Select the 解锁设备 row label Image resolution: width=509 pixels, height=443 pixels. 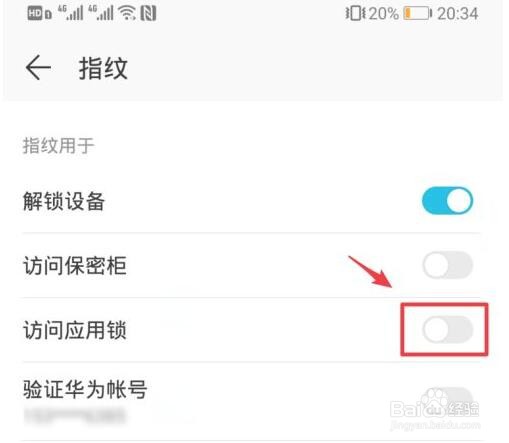click(64, 201)
